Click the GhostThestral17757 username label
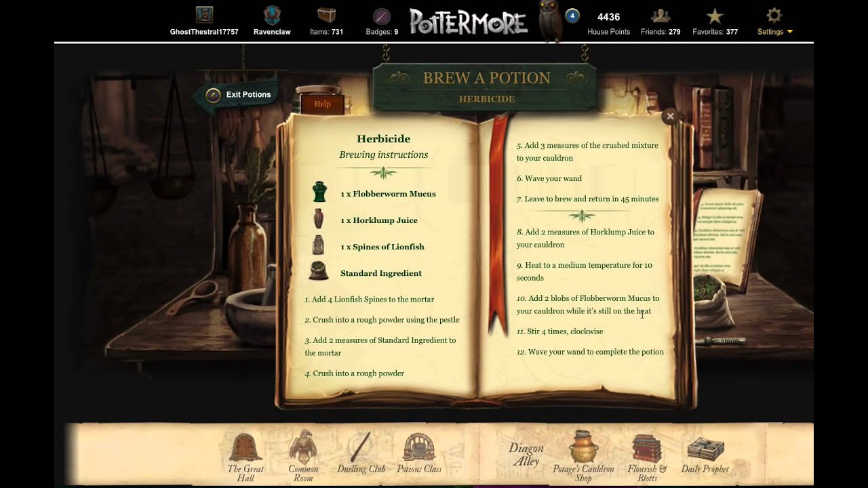The width and height of the screenshot is (868, 488). (x=204, y=32)
